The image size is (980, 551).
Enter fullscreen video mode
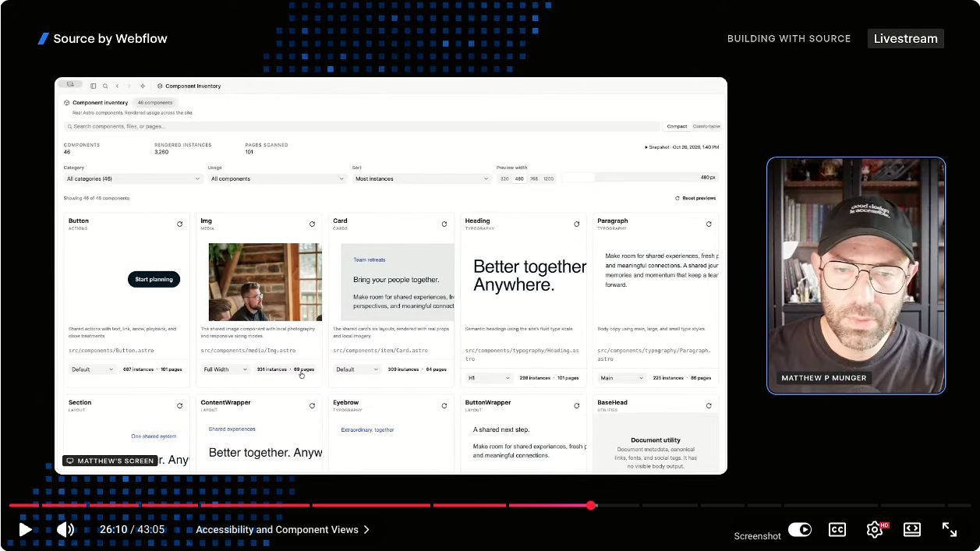(x=950, y=530)
